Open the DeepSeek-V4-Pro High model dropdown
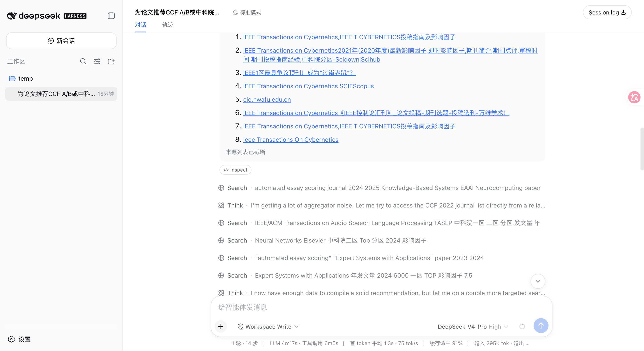This screenshot has height=351, width=644. (x=473, y=326)
